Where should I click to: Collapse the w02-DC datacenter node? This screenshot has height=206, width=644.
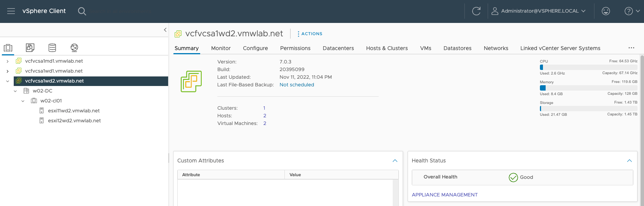click(15, 91)
